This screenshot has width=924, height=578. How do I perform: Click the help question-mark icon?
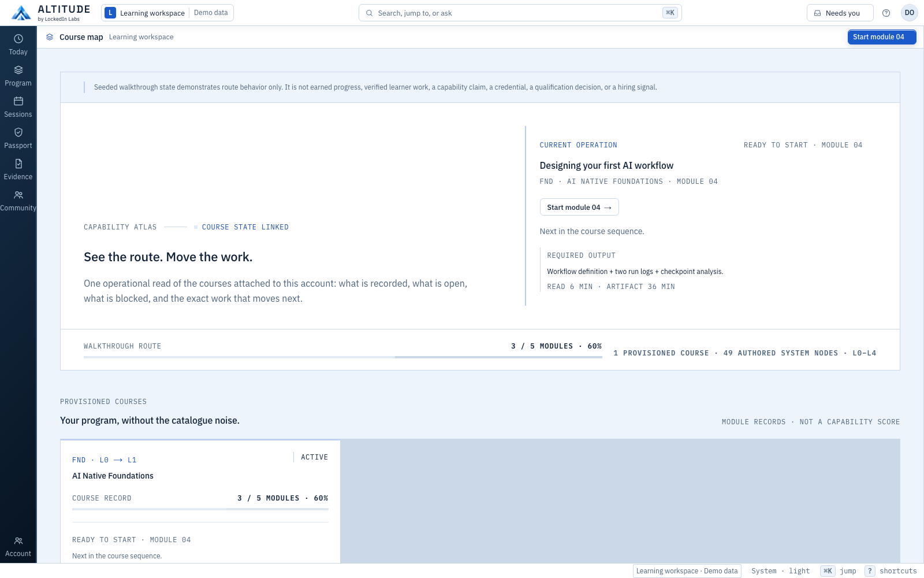click(886, 13)
